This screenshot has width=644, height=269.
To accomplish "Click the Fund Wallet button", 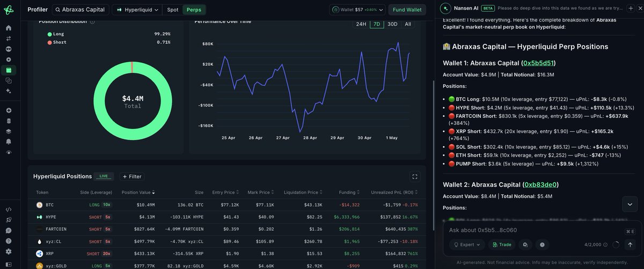I will pyautogui.click(x=407, y=10).
